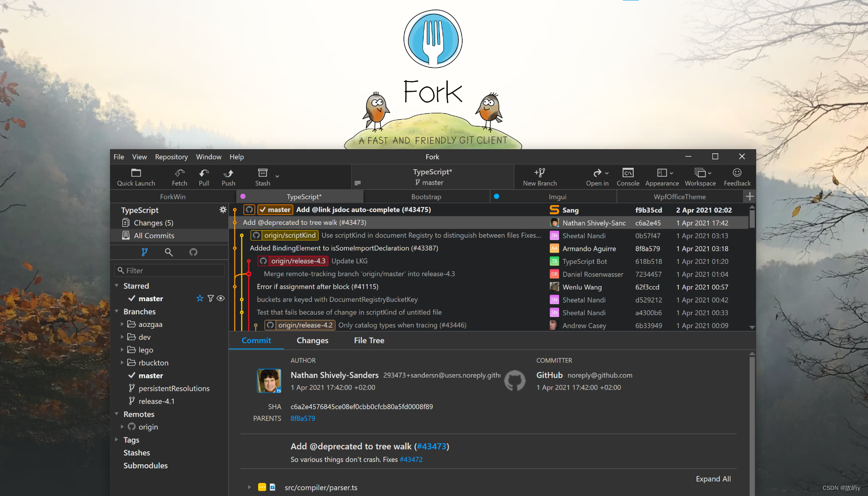This screenshot has height=496, width=868.
Task: Switch to the Bootstrap repository tab
Action: point(426,197)
